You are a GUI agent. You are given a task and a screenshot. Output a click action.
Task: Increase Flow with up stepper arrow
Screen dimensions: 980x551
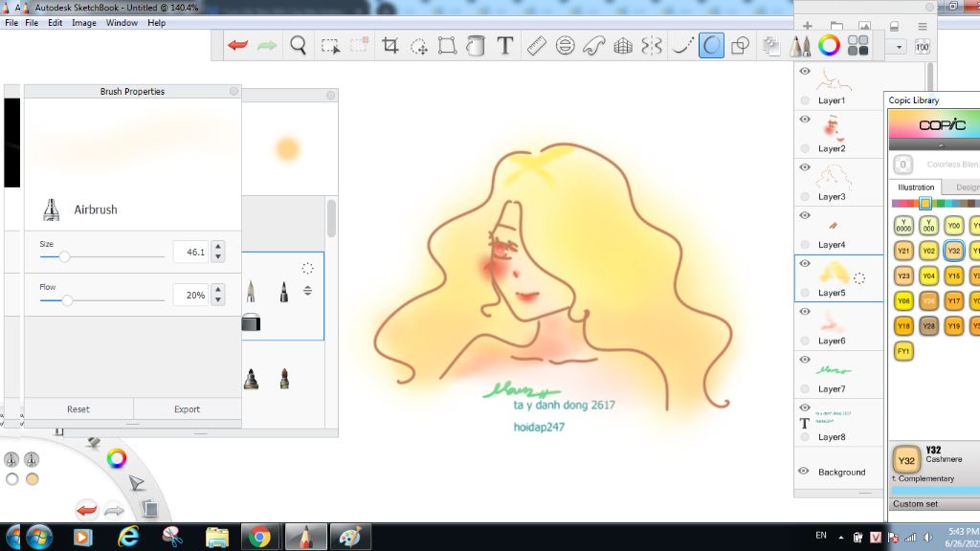tap(218, 289)
